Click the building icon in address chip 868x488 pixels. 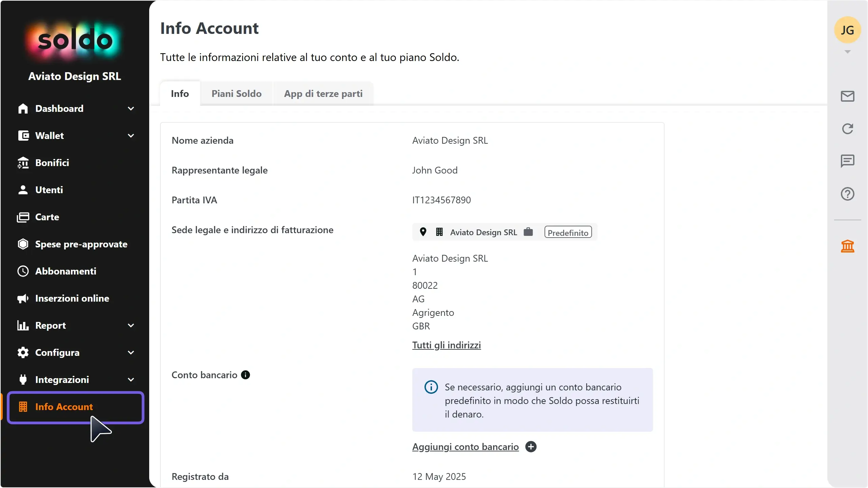point(439,232)
